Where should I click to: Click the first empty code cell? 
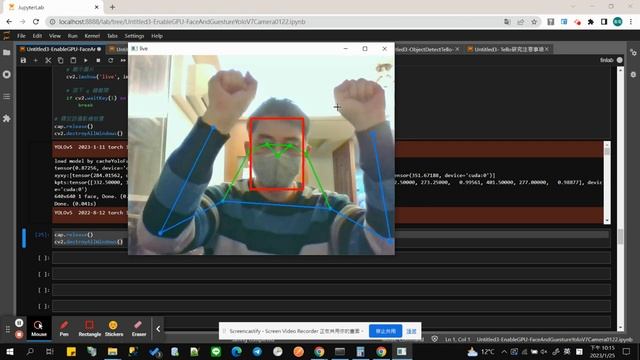[331, 258]
